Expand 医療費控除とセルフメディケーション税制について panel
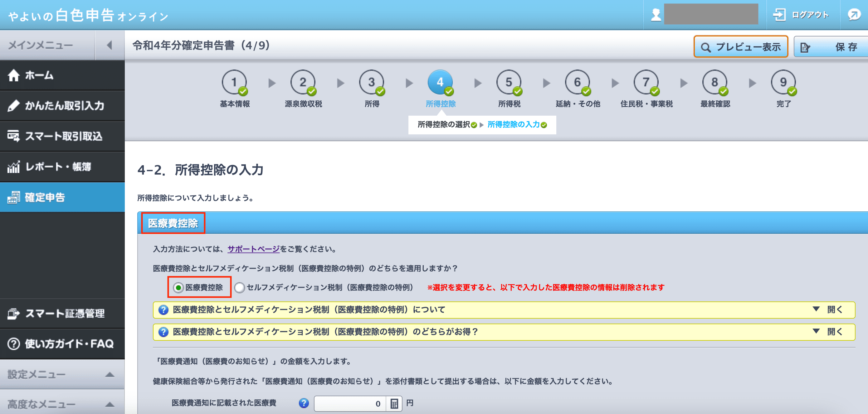Image resolution: width=868 pixels, height=414 pixels. (x=504, y=310)
